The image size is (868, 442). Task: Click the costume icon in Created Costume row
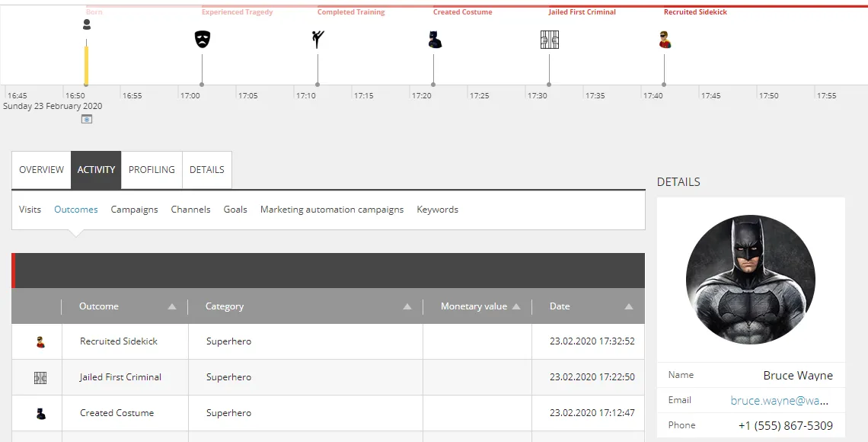tap(41, 413)
